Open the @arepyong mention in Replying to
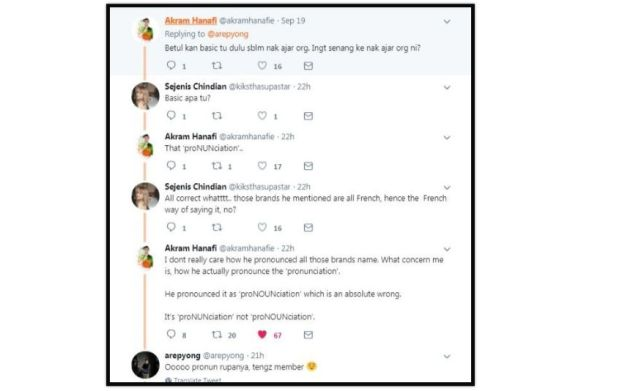Viewport: 620px width, 391px height. 228,34
